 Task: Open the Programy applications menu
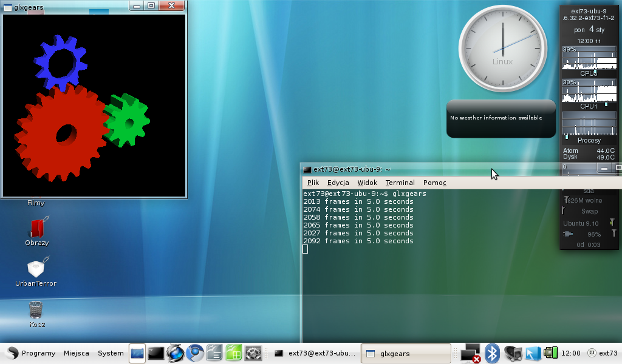click(32, 353)
